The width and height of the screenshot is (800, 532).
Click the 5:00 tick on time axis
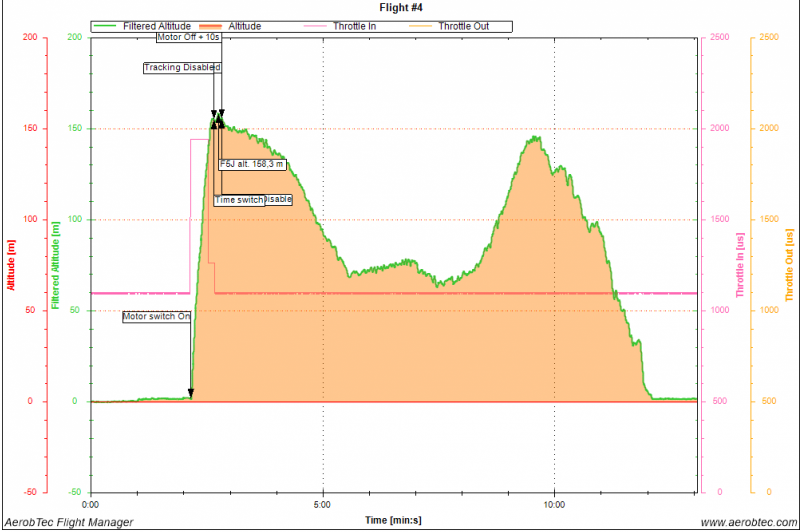(x=323, y=504)
